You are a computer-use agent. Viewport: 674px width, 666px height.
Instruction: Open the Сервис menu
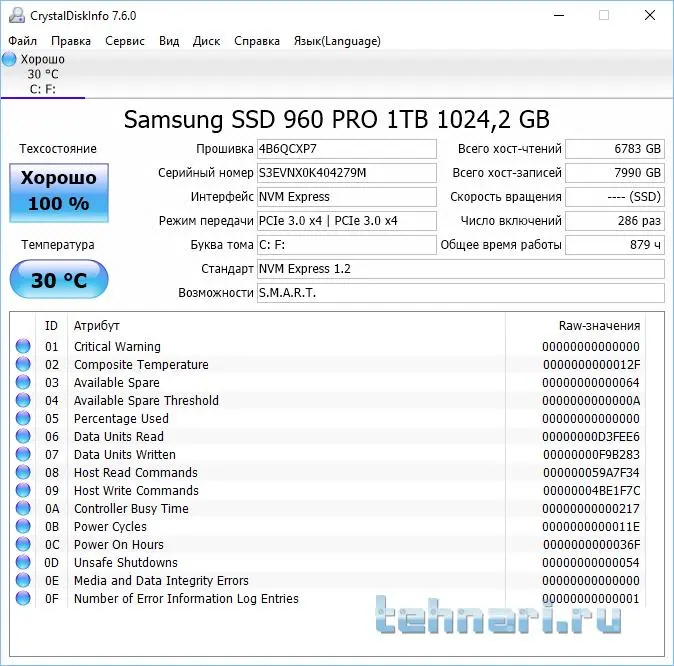point(125,41)
